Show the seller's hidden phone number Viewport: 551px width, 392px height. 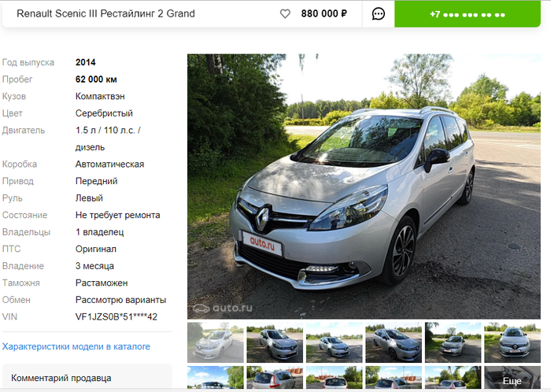pos(468,13)
